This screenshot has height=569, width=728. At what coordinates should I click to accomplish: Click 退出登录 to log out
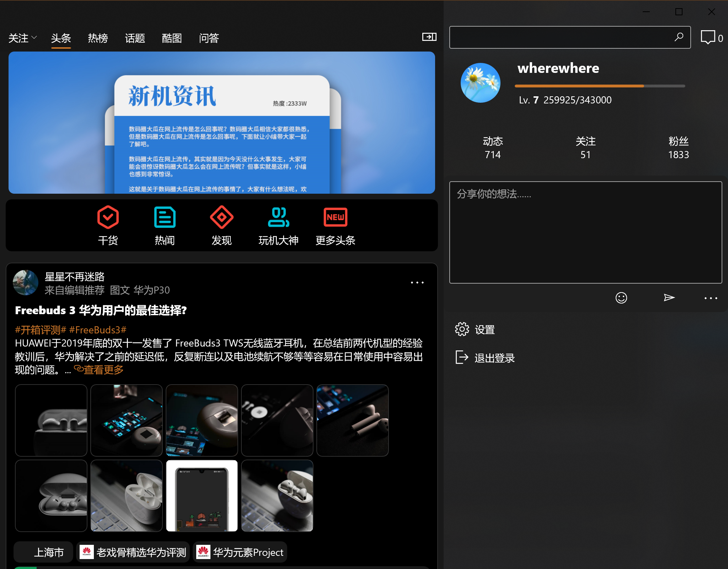coord(494,358)
